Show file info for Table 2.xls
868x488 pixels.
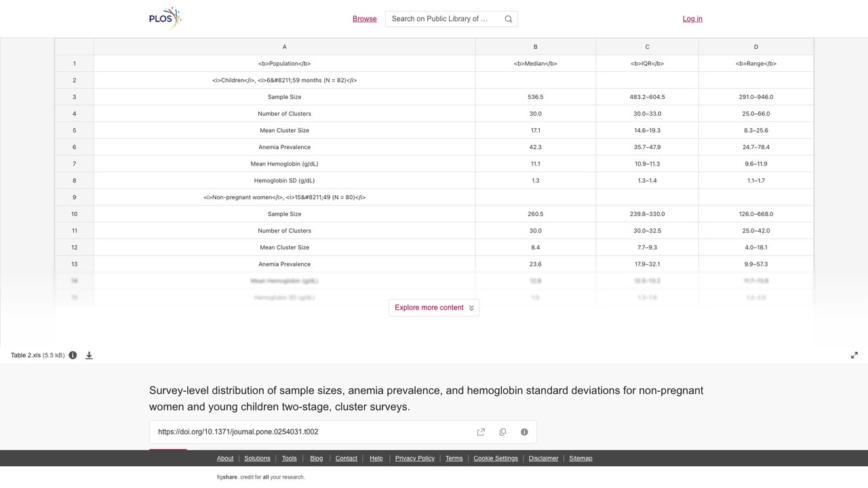73,355
